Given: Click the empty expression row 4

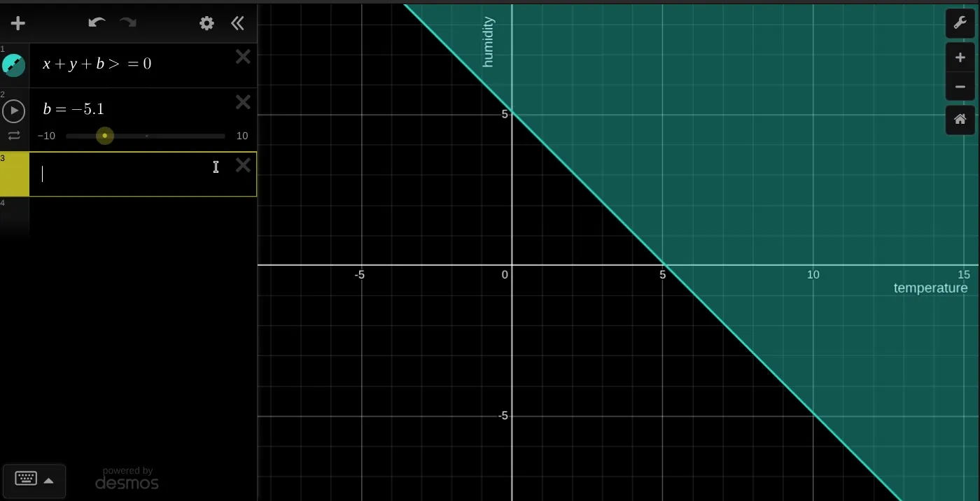Looking at the screenshot, I should click(x=140, y=213).
